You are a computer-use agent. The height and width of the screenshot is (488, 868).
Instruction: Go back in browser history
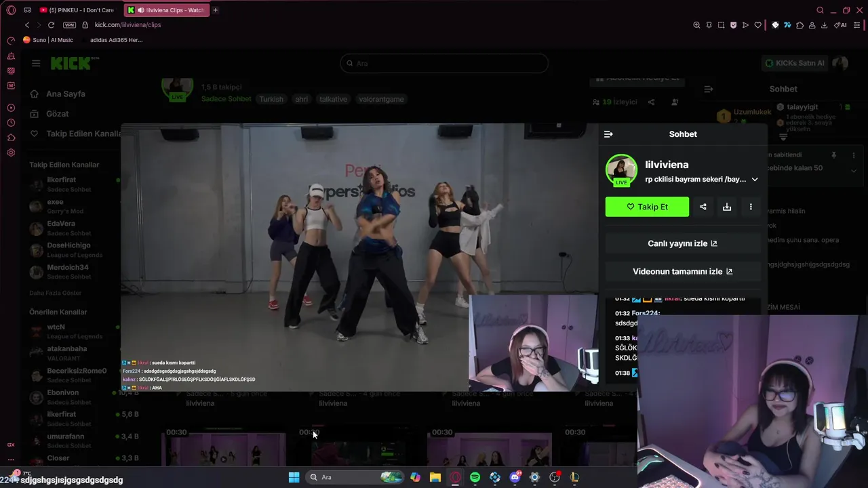point(27,25)
